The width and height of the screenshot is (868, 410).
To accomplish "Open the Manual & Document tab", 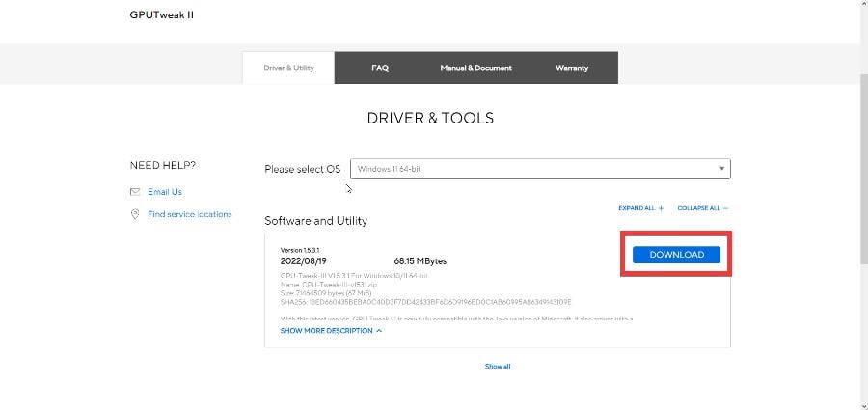I will click(475, 68).
